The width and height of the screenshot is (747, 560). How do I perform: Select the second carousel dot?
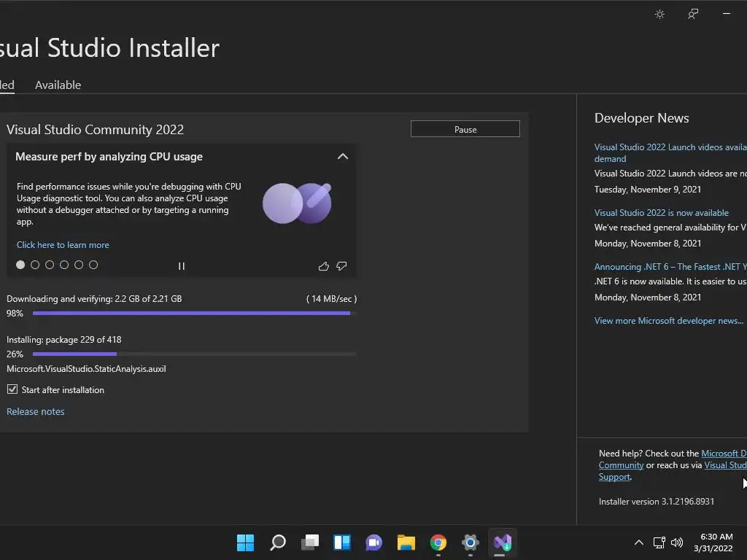(x=35, y=265)
